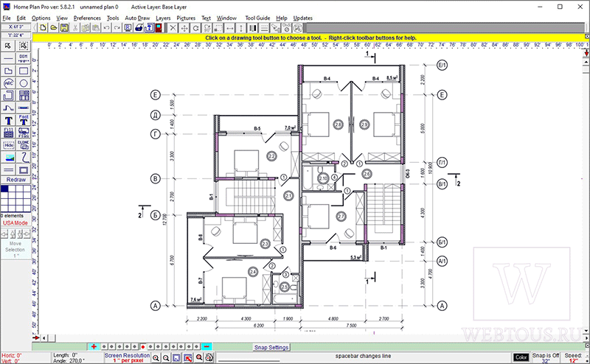Create a new plan with the New icon
The height and width of the screenshot is (364, 590).
click(x=44, y=28)
